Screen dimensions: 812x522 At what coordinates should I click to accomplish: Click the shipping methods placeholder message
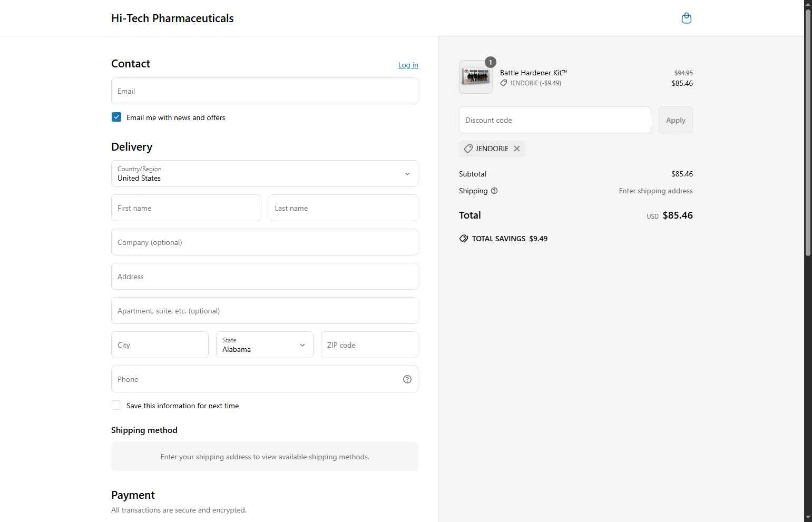[265, 457]
